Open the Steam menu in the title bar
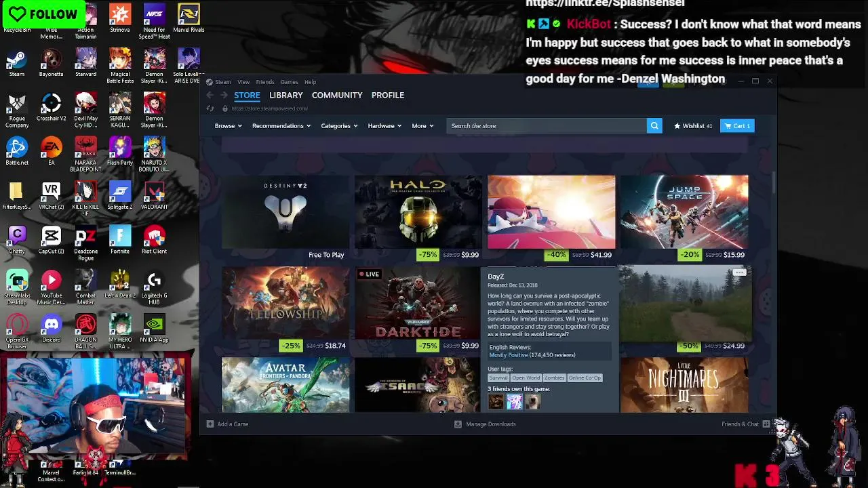The height and width of the screenshot is (488, 868). (223, 82)
